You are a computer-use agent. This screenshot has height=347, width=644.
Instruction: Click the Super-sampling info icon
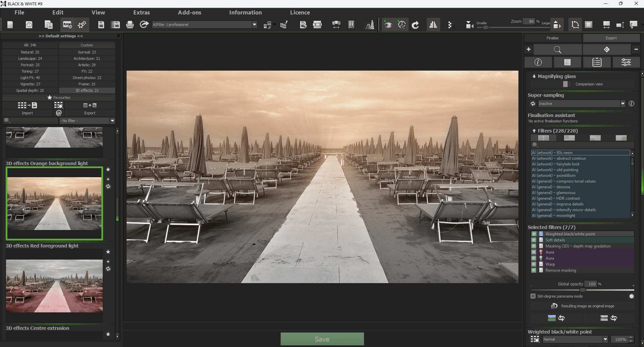click(632, 104)
